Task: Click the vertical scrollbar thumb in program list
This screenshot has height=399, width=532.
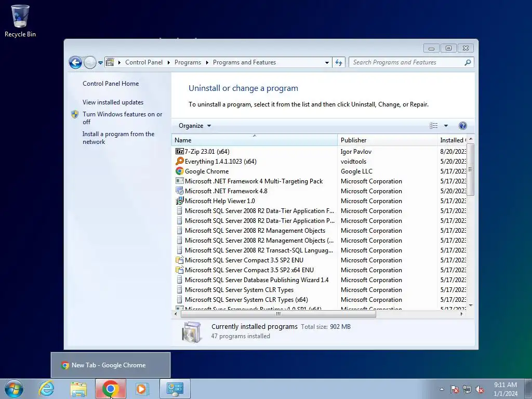Action: tap(470, 169)
